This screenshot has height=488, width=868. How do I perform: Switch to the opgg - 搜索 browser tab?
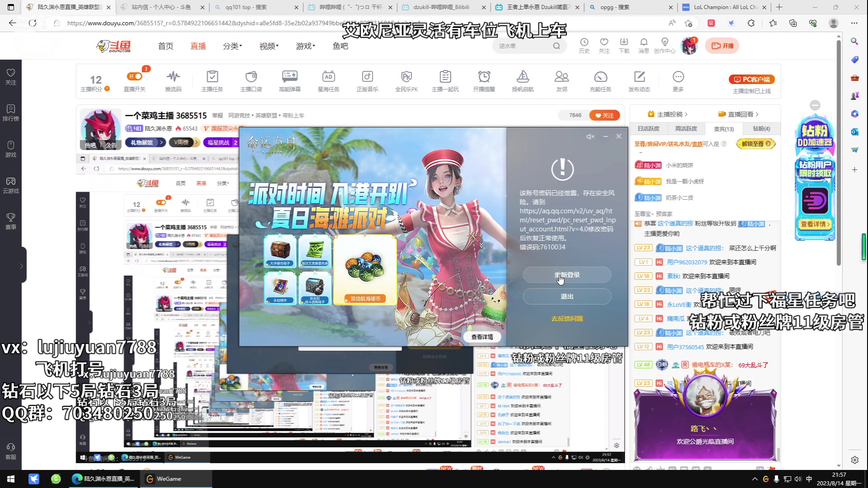(630, 7)
